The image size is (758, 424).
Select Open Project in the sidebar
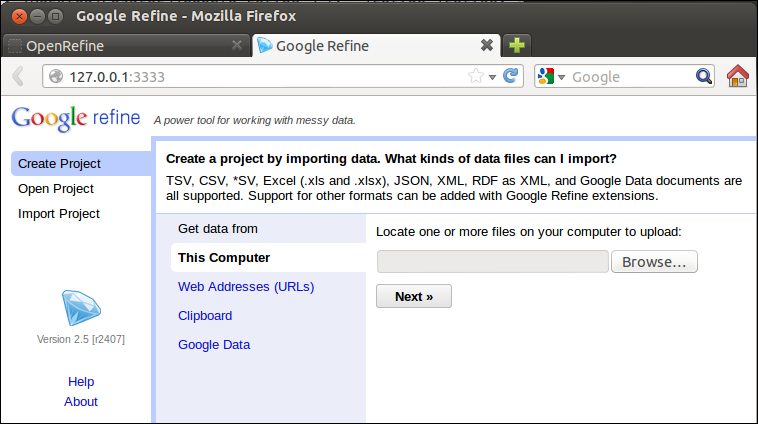tap(56, 189)
